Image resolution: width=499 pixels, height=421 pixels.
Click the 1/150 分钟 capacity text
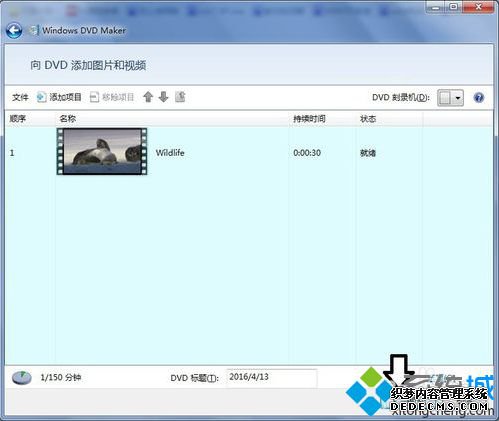point(61,377)
